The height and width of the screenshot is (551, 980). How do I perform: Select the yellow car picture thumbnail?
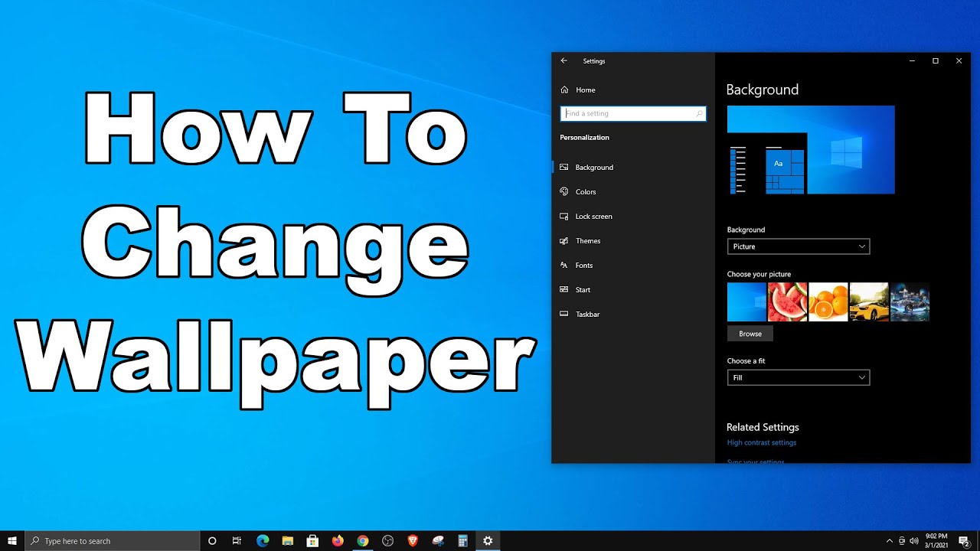click(x=869, y=302)
